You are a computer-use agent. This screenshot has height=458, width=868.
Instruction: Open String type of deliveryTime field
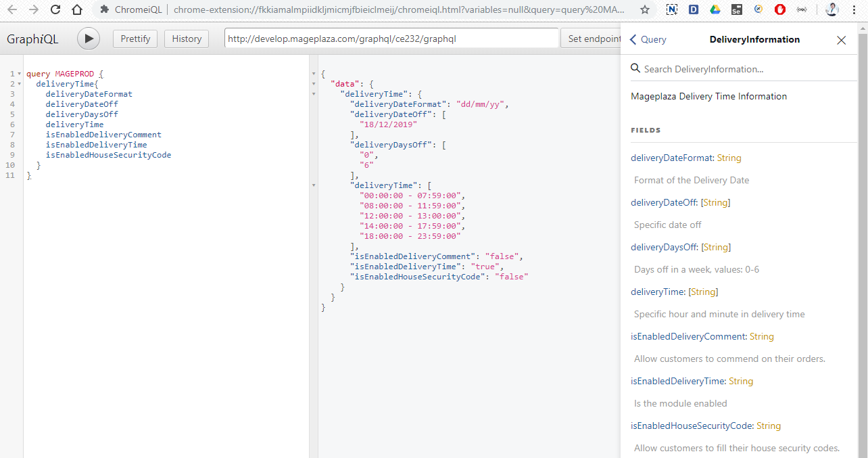(703, 292)
